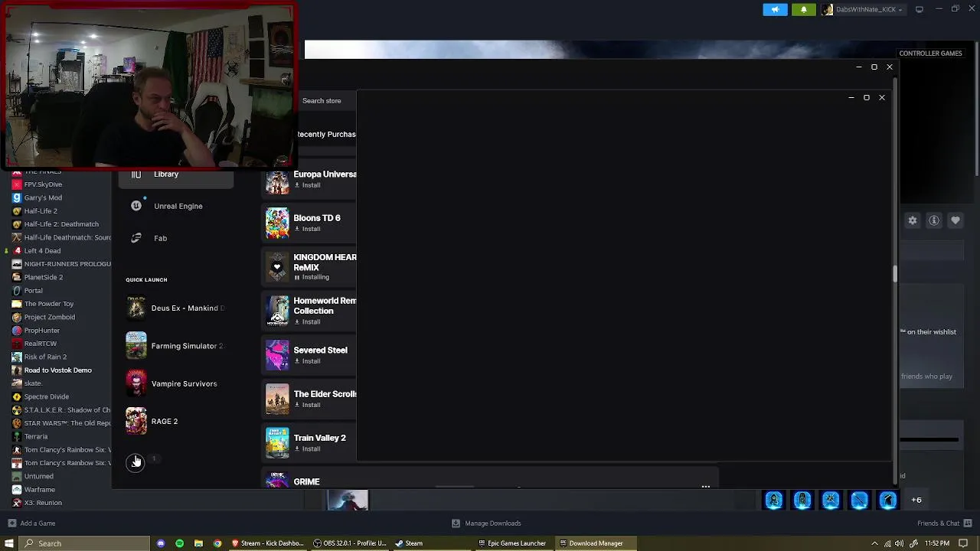Open Severed Steel cover art

point(277,355)
